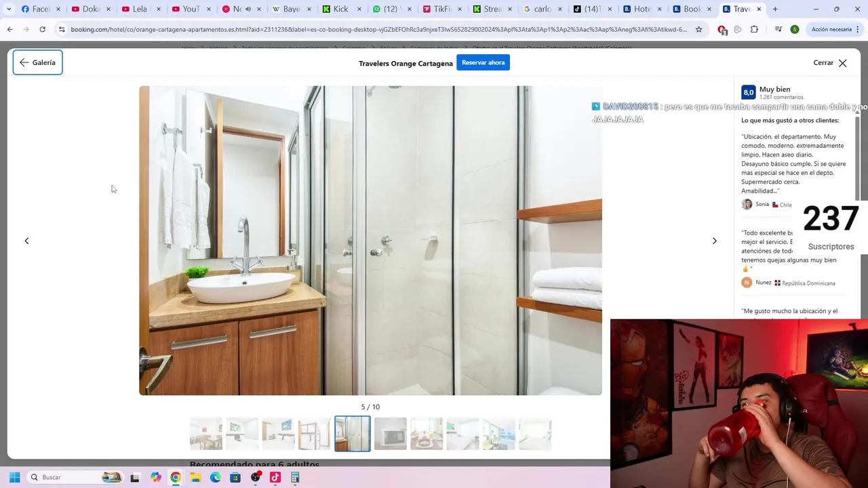Mute the audio-playing 'Nc' tab
The height and width of the screenshot is (488, 868).
[248, 9]
